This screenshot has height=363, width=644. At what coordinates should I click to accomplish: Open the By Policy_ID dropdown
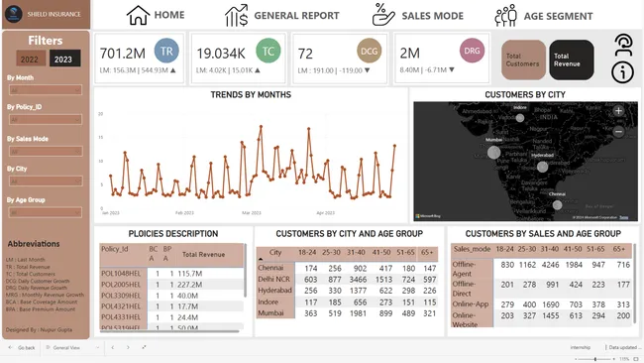(46, 120)
